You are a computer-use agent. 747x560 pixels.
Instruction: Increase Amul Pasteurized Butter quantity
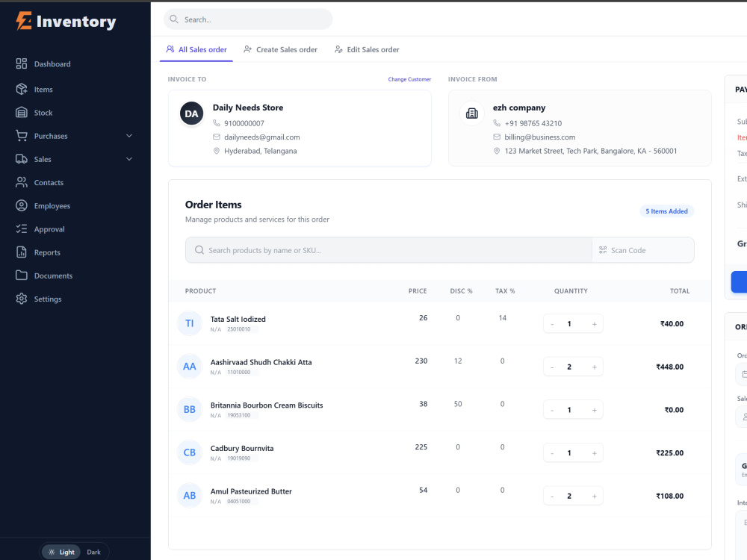[594, 497]
